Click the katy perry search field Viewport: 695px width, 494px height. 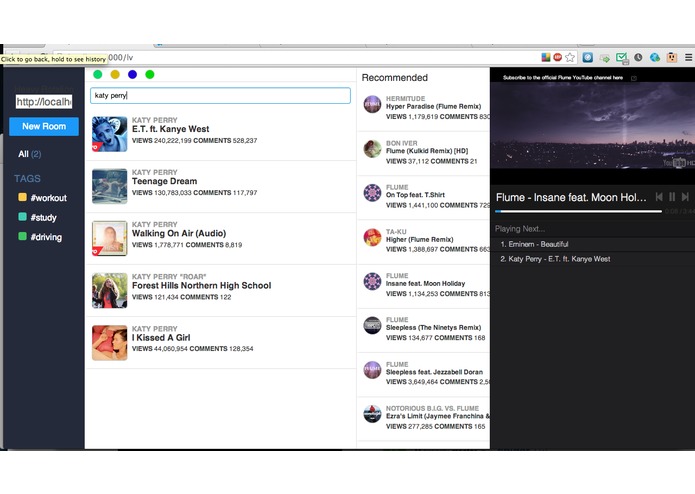click(220, 95)
